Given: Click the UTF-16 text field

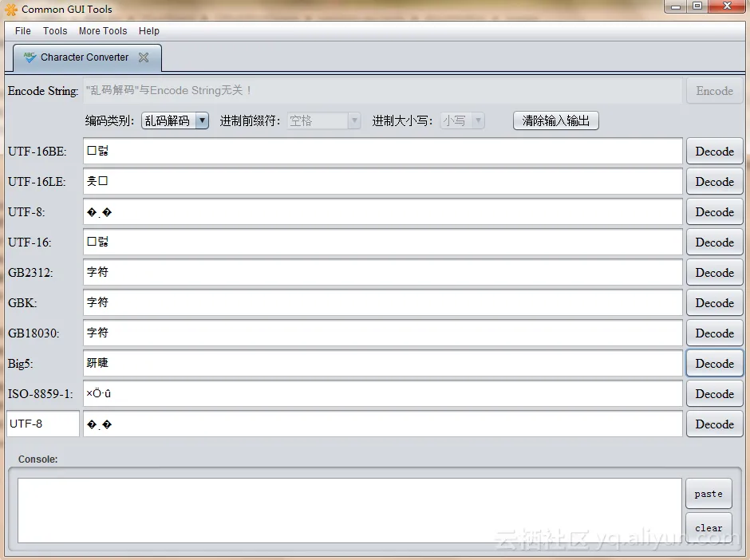Looking at the screenshot, I should [383, 242].
